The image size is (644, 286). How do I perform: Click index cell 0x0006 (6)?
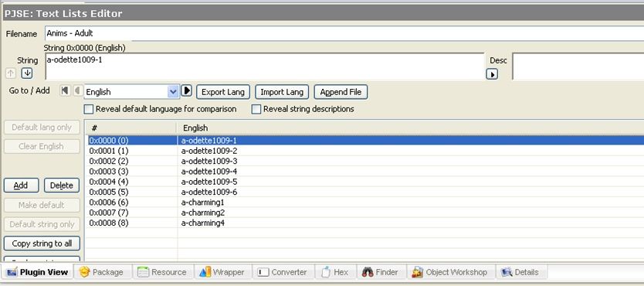(109, 203)
